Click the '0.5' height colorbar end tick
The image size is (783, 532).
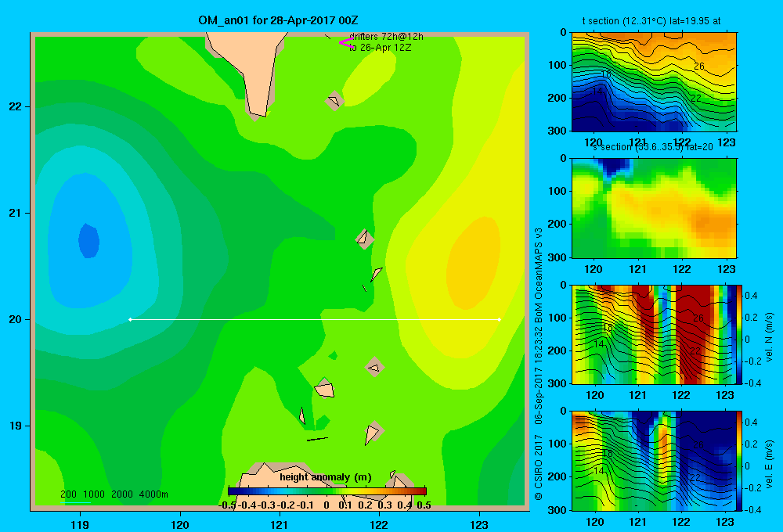[424, 505]
